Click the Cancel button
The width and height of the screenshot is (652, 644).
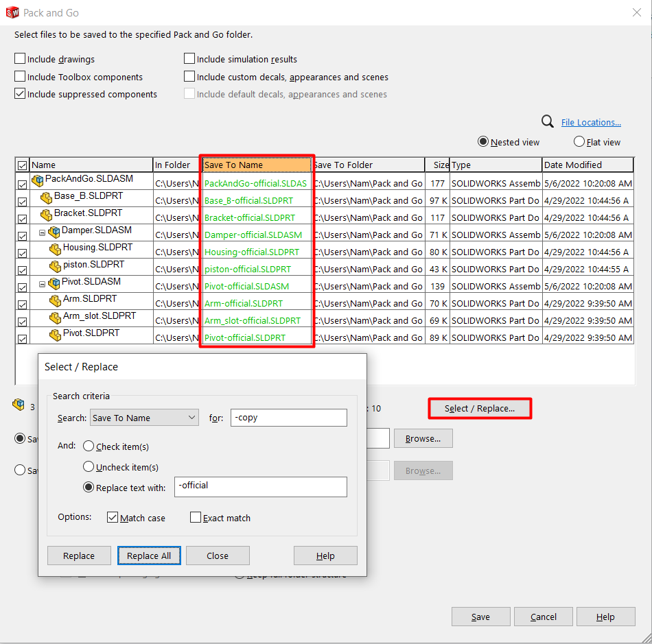point(543,617)
